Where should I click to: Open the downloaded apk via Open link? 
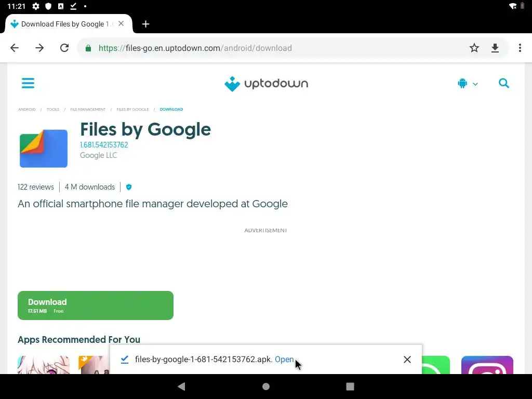284,360
